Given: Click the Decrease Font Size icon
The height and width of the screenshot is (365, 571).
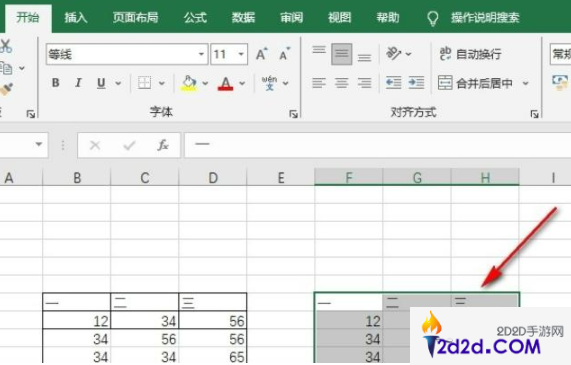Looking at the screenshot, I should coord(284,54).
